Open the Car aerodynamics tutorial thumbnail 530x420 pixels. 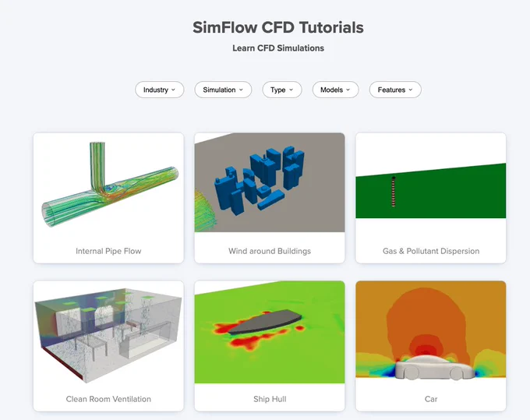pyautogui.click(x=431, y=332)
